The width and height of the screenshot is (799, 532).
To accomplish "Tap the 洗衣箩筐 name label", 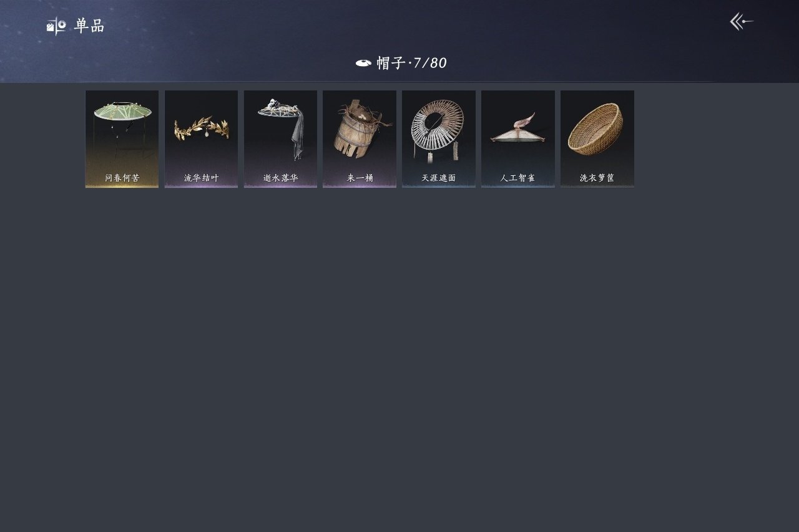I will click(x=597, y=178).
